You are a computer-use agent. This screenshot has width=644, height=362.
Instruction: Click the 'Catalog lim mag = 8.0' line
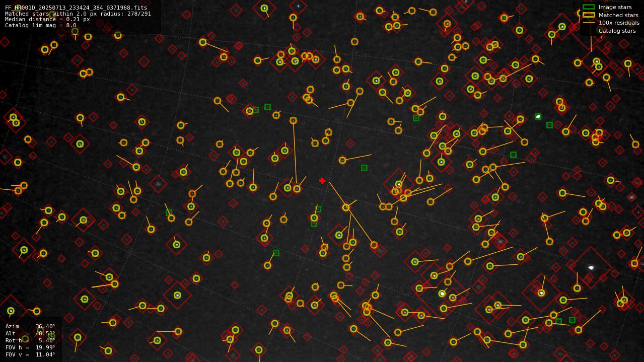(41, 25)
